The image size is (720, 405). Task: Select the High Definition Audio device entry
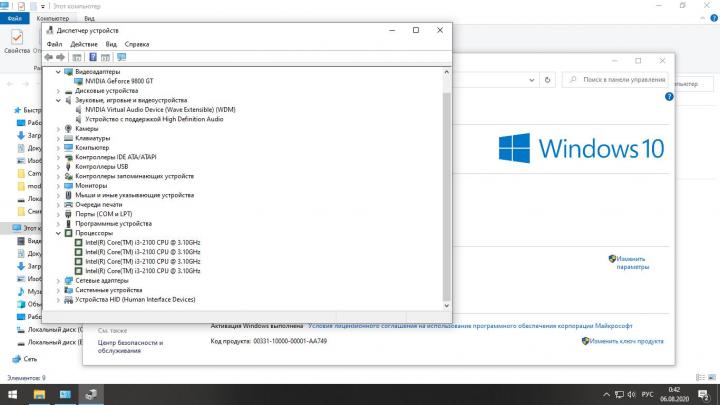[154, 119]
